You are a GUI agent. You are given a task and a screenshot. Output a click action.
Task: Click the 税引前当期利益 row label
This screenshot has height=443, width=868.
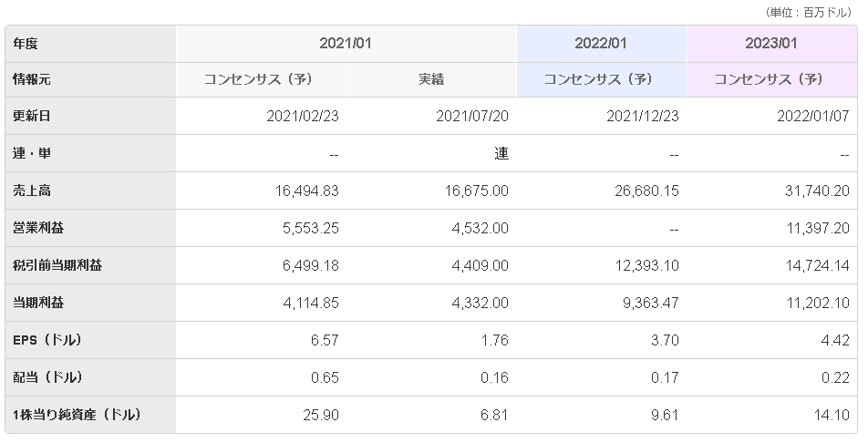click(x=57, y=265)
